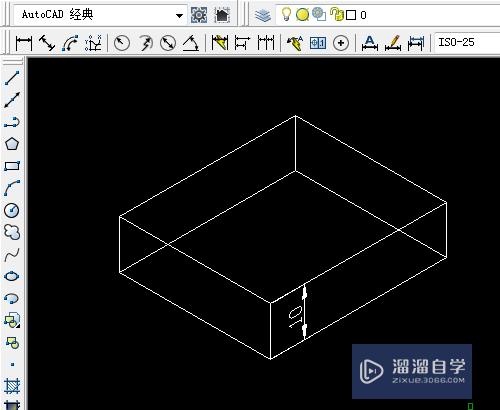
Task: Select the Line draw tool
Action: tap(12, 78)
